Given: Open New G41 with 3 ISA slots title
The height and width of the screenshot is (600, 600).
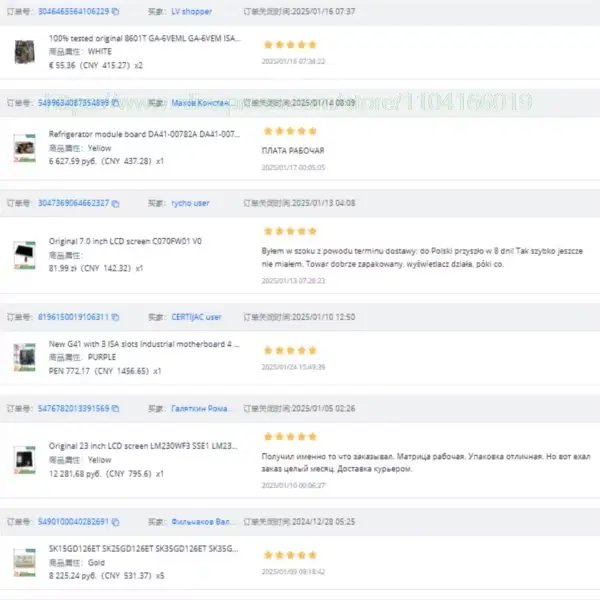Looking at the screenshot, I should pos(144,344).
